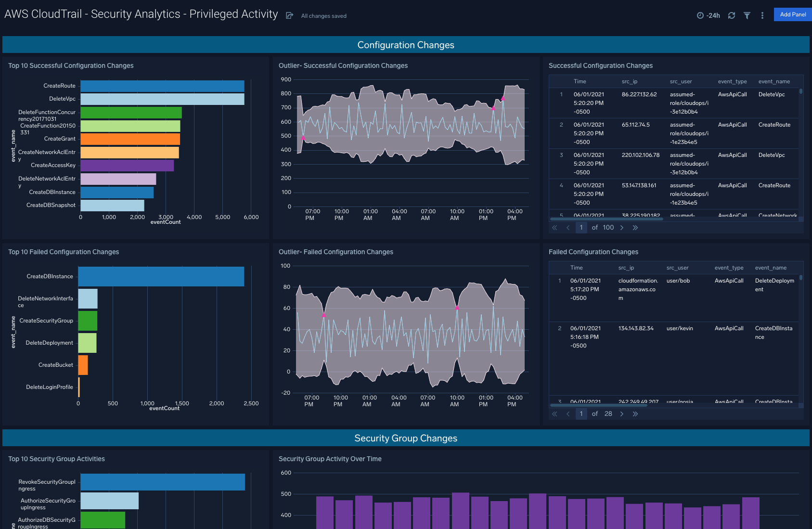Viewport: 812px width, 529px height.
Task: Open dashboard filters with the funnel icon
Action: click(x=747, y=15)
